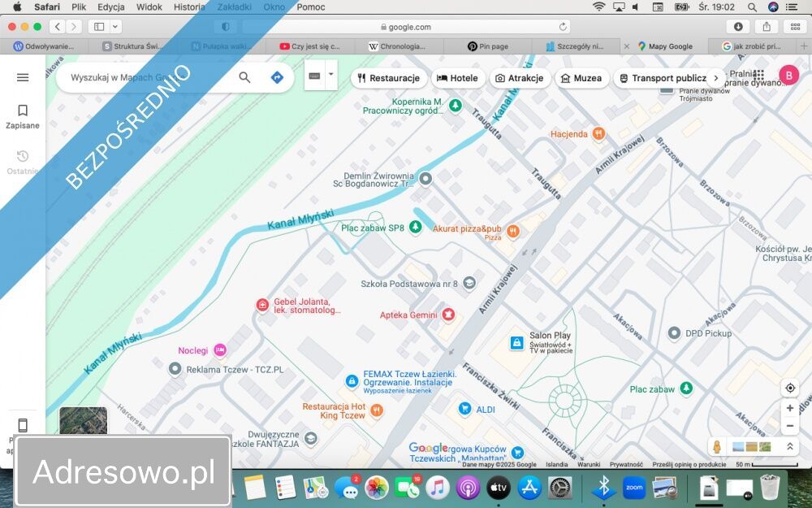The width and height of the screenshot is (812, 508).
Task: Switch to the Odwoływanie tab
Action: 45,46
